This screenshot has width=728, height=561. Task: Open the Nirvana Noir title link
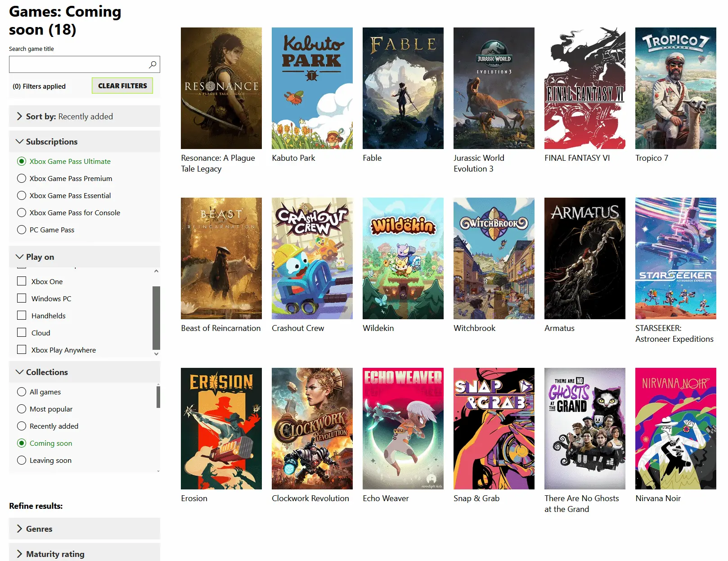(658, 498)
